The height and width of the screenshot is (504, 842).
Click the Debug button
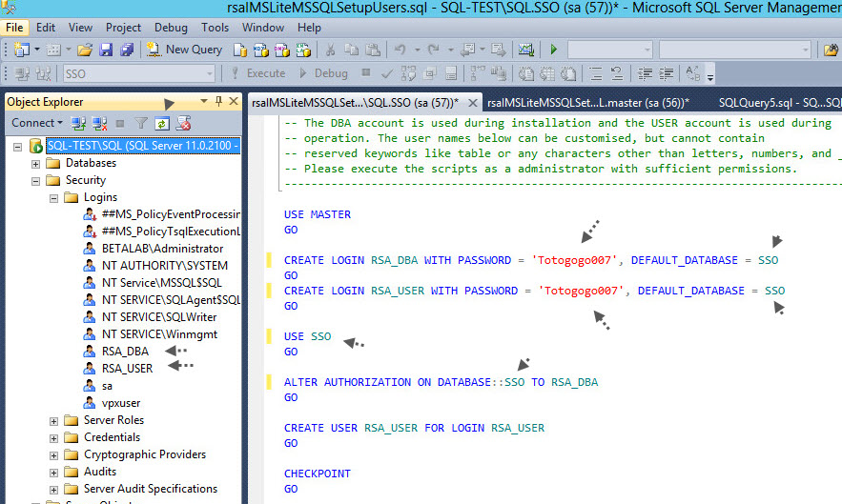point(323,73)
